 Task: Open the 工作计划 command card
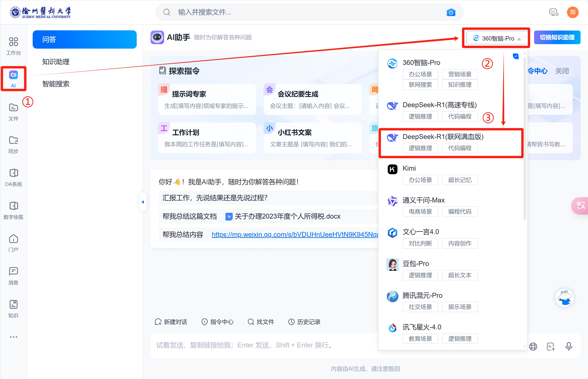(207, 138)
